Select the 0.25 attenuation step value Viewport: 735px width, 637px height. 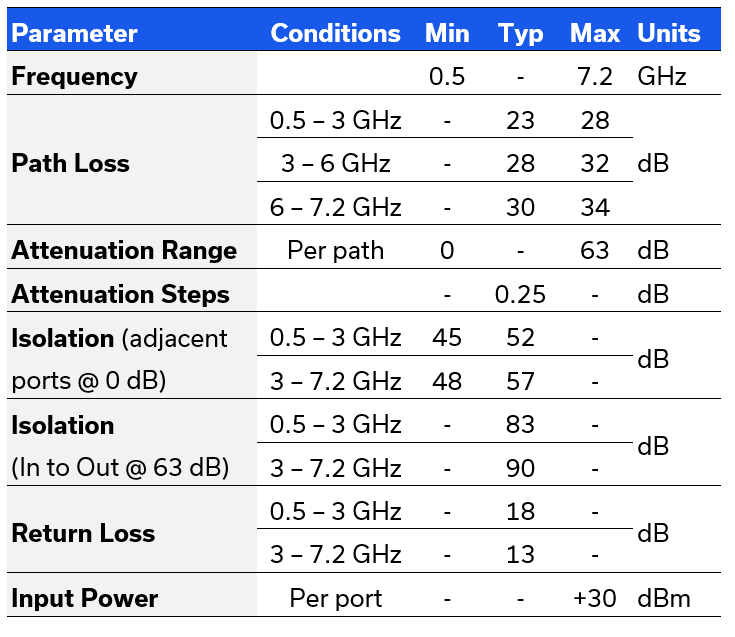(x=521, y=294)
